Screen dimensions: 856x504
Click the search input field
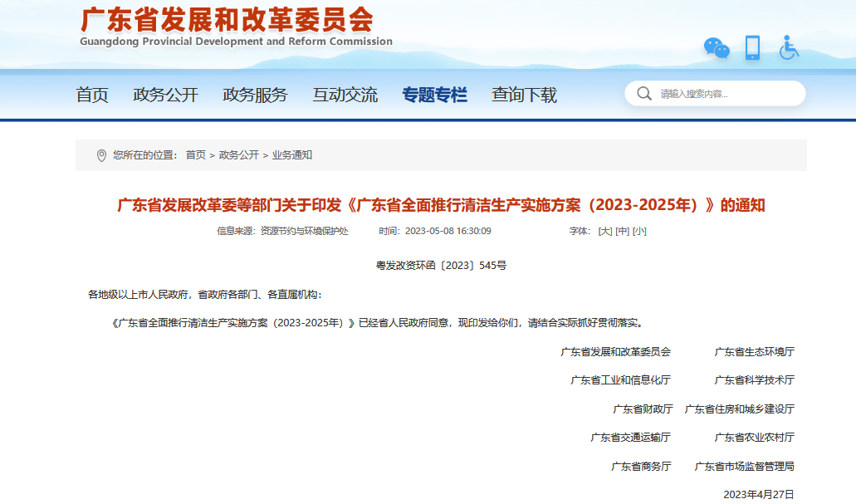point(715,93)
